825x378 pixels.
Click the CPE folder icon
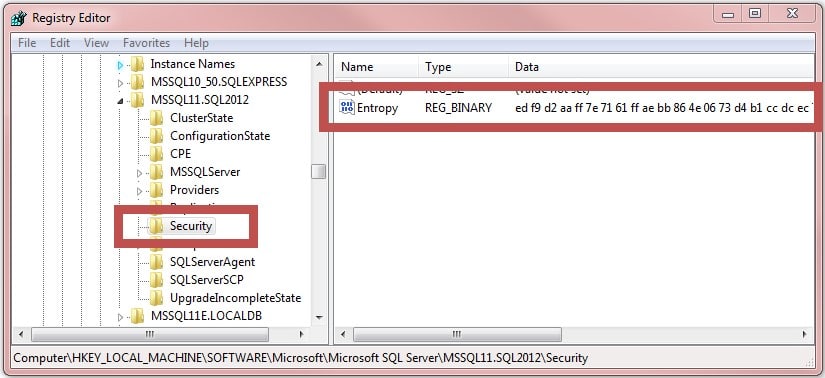tap(156, 154)
